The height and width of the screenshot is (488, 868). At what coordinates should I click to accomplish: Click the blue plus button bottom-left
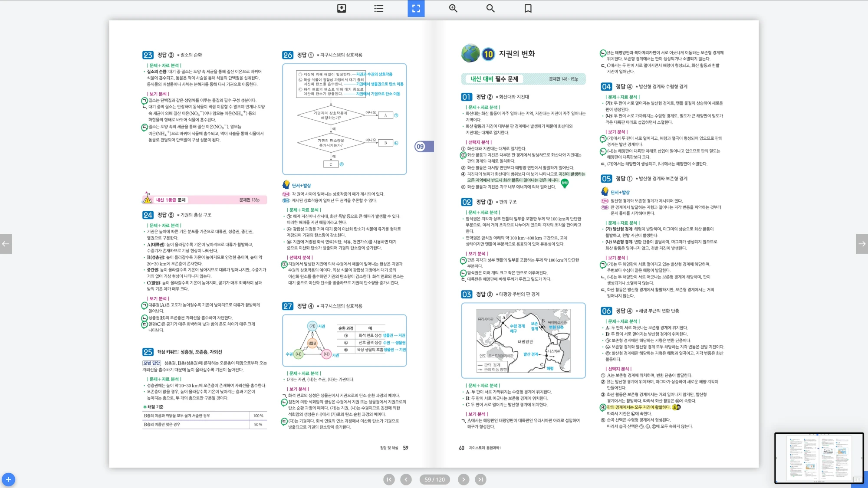click(8, 479)
